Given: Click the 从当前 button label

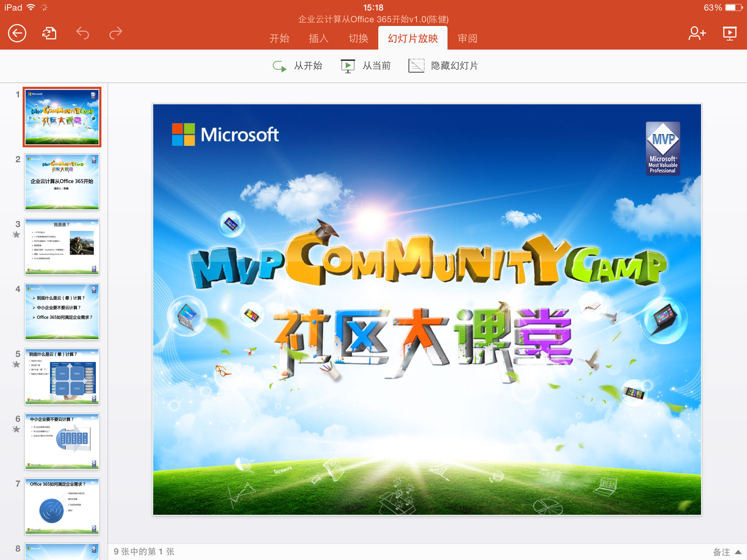Looking at the screenshot, I should (x=377, y=66).
